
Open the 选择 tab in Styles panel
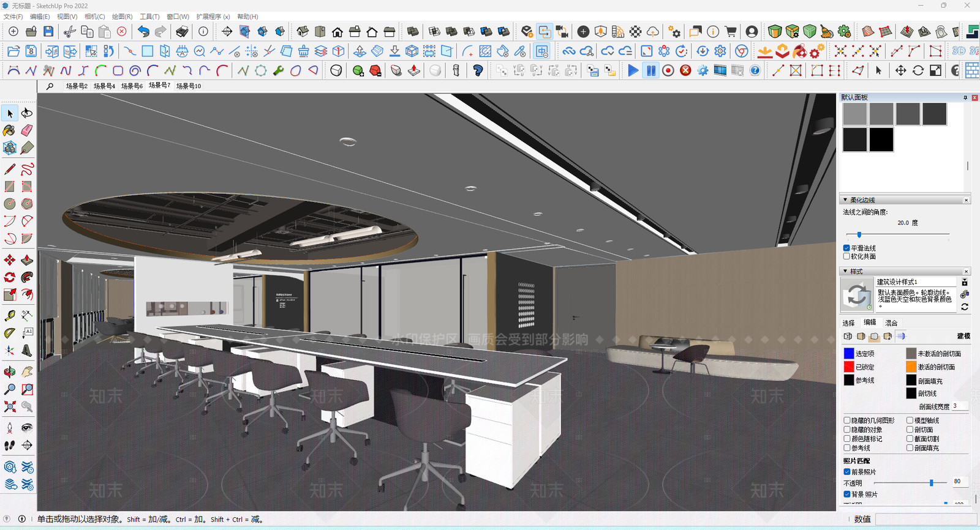coord(848,323)
